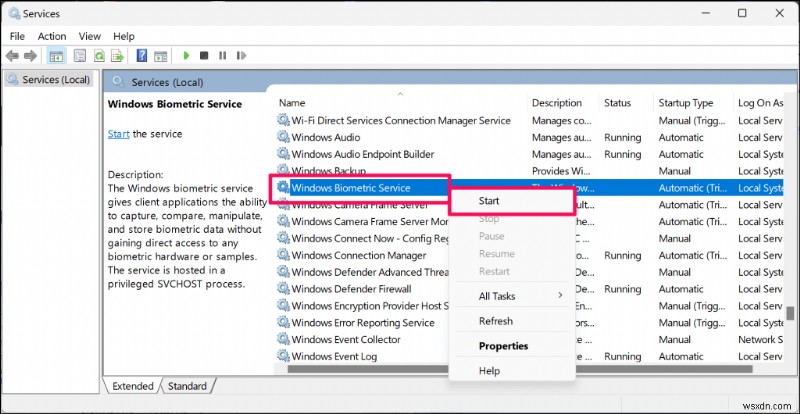800x414 pixels.
Task: Choose Start in the context menu
Action: (x=512, y=201)
